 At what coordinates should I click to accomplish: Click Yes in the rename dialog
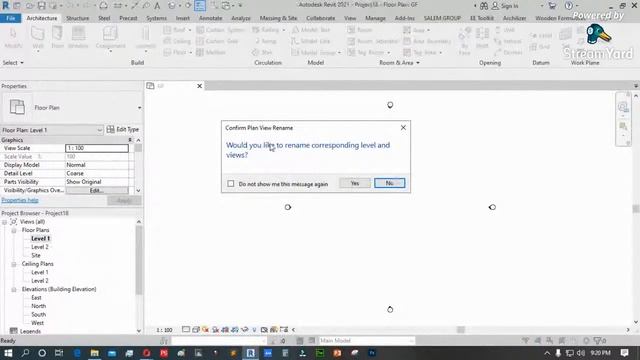tap(355, 183)
